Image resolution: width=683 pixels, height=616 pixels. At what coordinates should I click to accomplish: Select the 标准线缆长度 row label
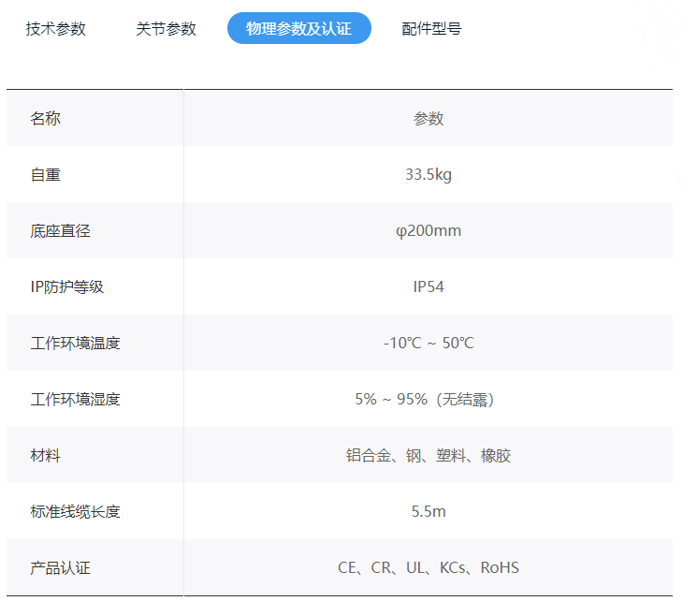point(75,511)
